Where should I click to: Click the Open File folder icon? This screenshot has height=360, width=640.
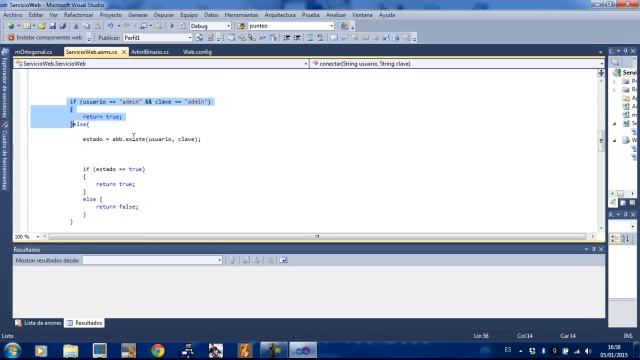click(42, 26)
